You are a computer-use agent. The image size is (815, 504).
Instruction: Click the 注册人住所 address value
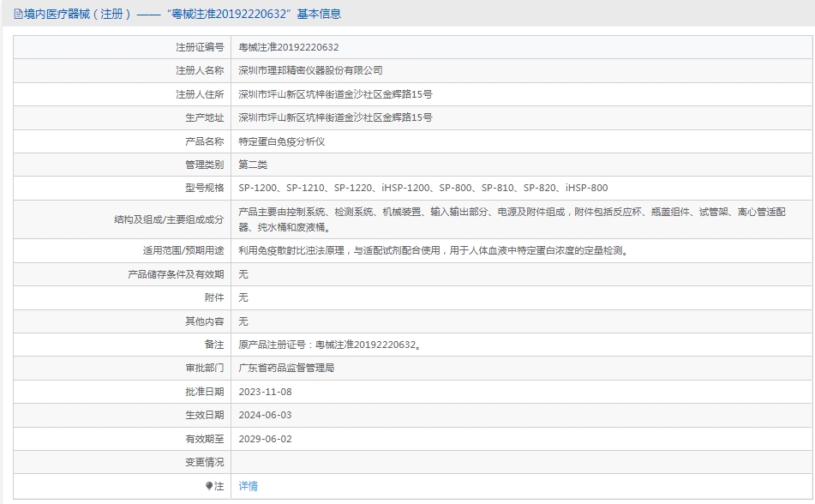point(334,94)
